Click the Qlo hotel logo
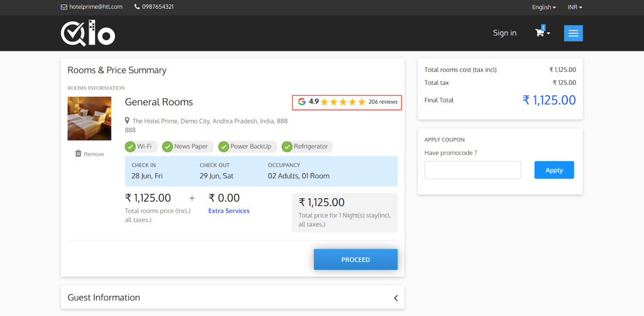Image resolution: width=644 pixels, height=316 pixels. click(88, 33)
